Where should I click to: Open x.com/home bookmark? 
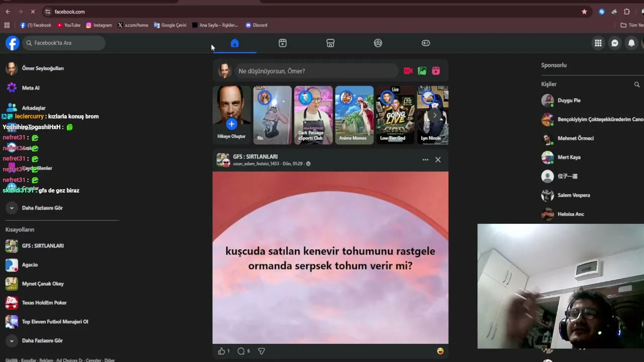pyautogui.click(x=133, y=25)
